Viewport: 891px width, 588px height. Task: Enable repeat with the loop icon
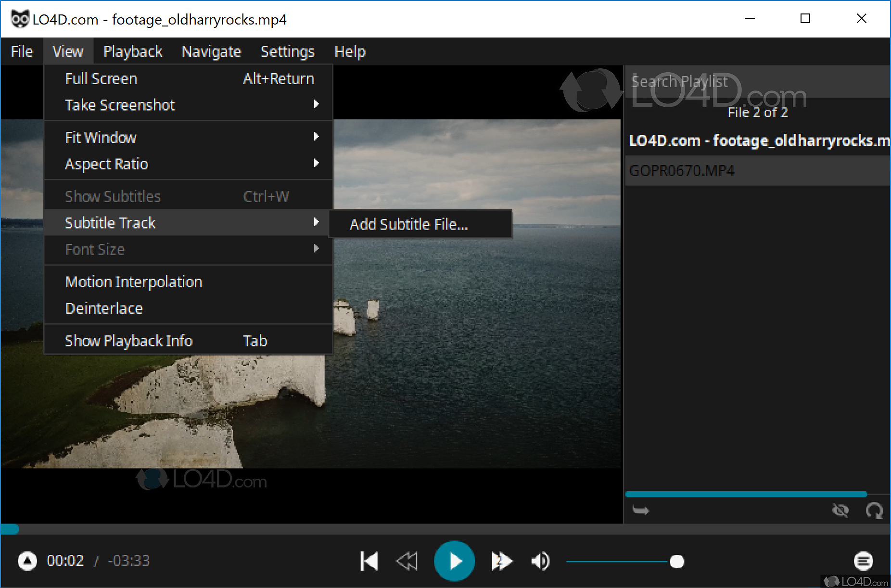(x=875, y=511)
